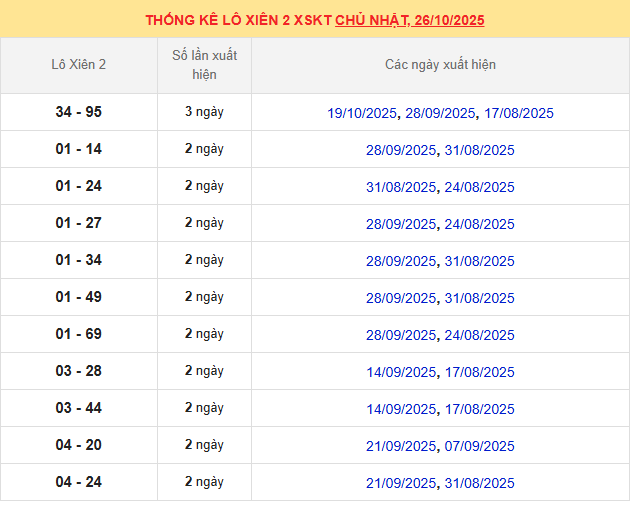Click date 28/09/2025 in the 01 - 34 row
635x509 pixels.
401,261
